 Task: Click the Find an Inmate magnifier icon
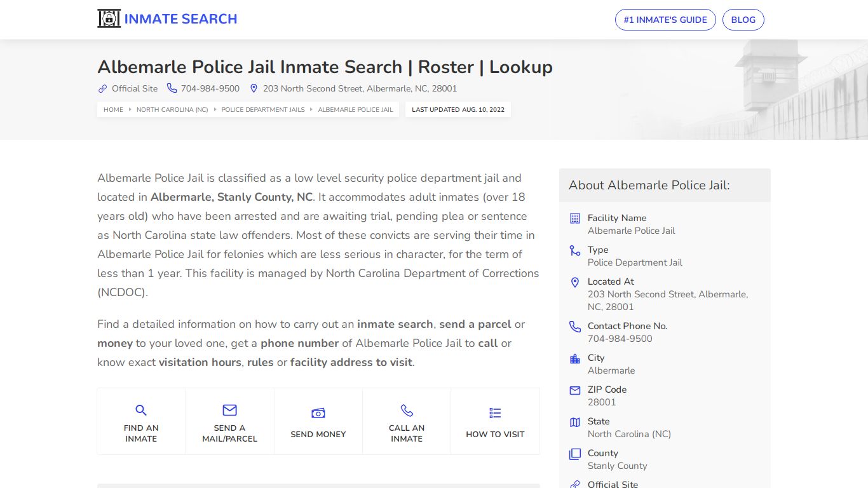click(x=141, y=410)
